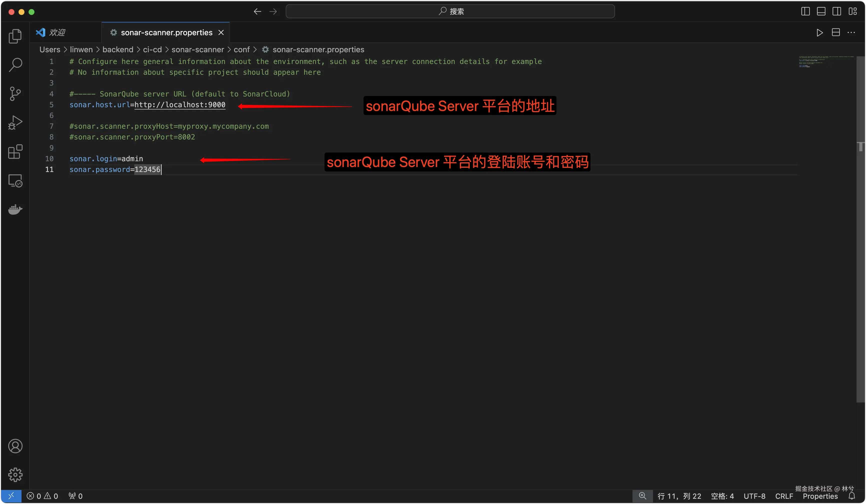Open the editor More Actions menu

851,33
